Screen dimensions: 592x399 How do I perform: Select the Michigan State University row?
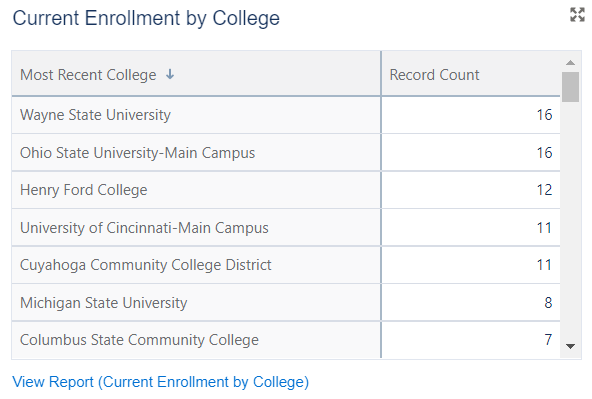pos(286,303)
